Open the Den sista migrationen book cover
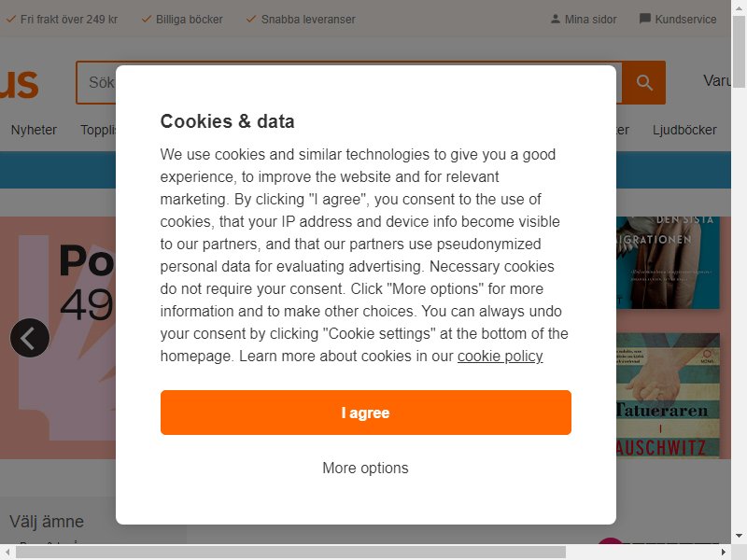Screen dimensions: 747x560 click(668, 263)
